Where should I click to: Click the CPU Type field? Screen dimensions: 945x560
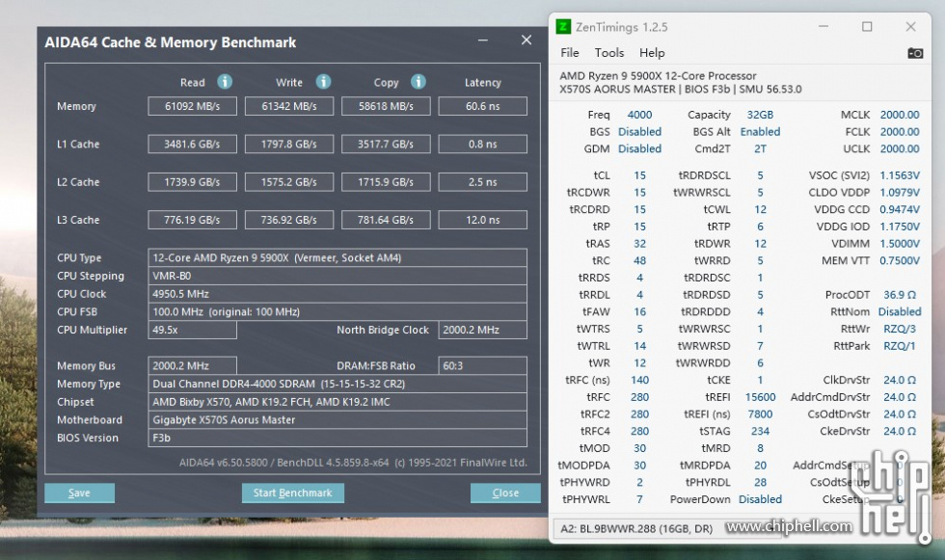[x=337, y=257]
